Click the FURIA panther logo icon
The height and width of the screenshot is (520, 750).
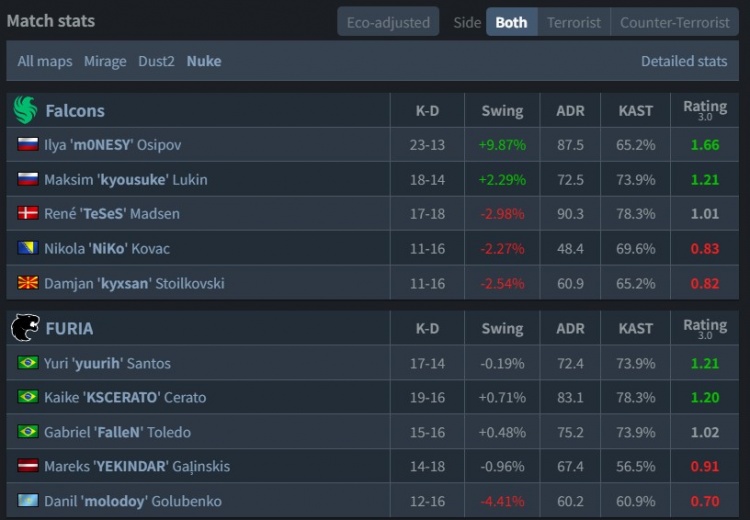coord(25,328)
